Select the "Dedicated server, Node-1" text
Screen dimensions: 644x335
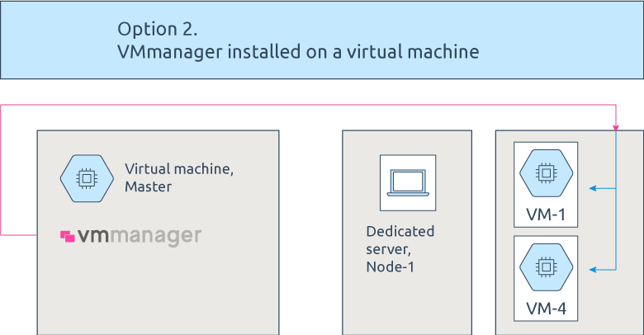(x=400, y=249)
